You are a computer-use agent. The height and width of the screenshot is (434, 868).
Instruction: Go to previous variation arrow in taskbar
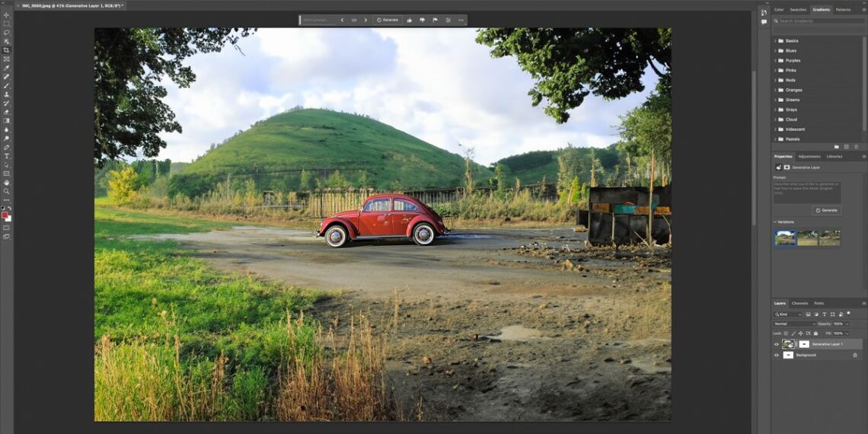342,20
